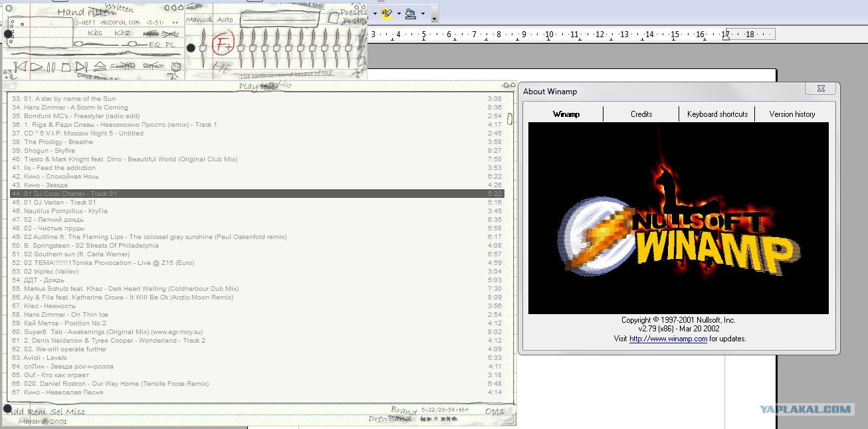Open the paint bucket dropdown arrow in Word
868x429 pixels.
click(x=423, y=13)
